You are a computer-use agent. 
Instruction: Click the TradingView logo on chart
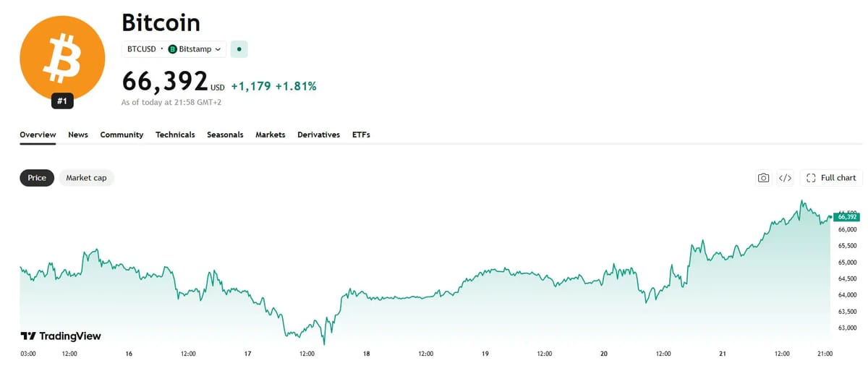tap(60, 336)
